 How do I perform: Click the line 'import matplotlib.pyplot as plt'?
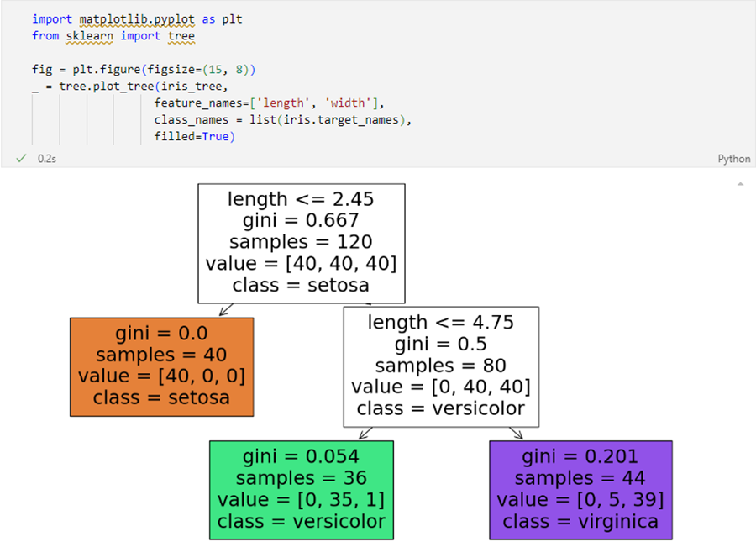tap(137, 19)
